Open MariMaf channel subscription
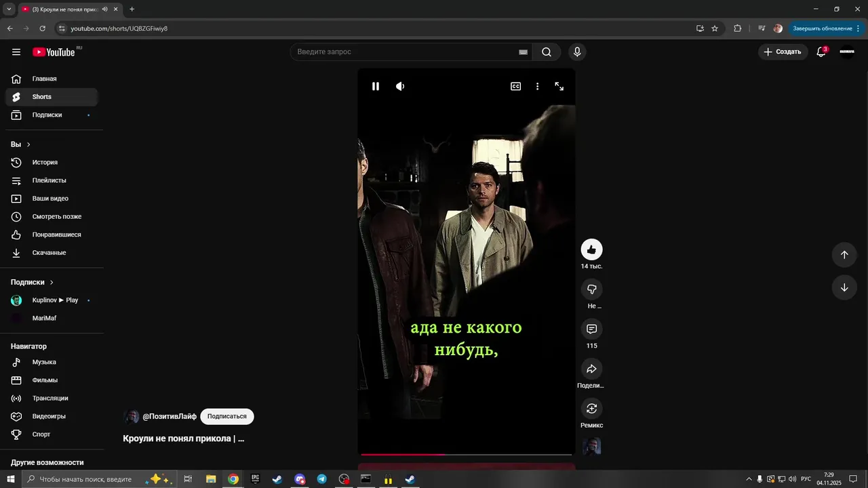868x488 pixels. pos(52,318)
